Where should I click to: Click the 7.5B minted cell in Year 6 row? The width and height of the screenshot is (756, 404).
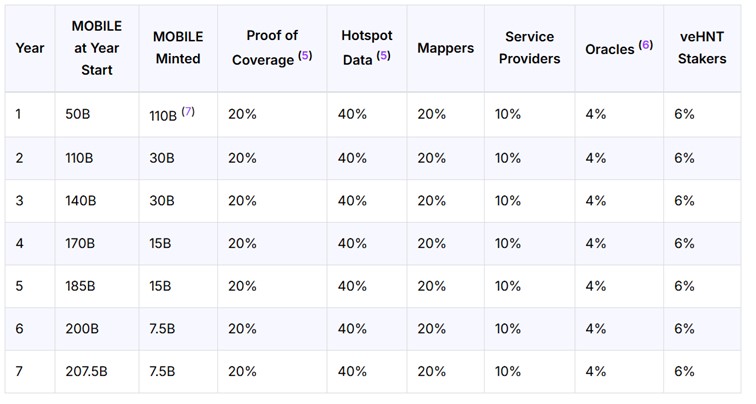click(x=163, y=329)
